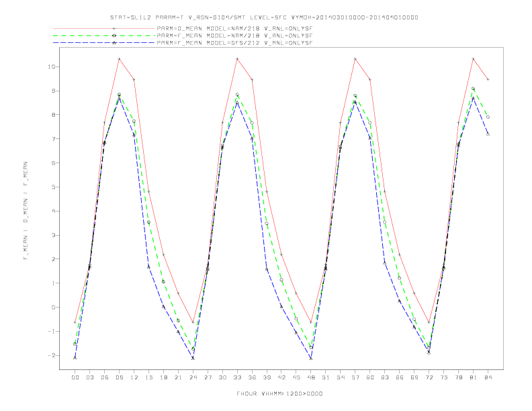Click x-axis tick label 18
This screenshot has width=532, height=411.
click(x=163, y=377)
